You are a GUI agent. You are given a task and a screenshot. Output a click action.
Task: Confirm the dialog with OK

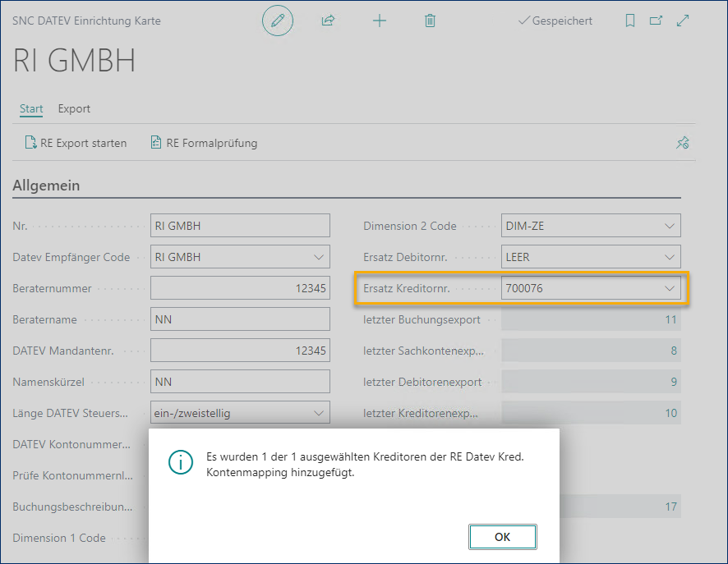pos(502,536)
